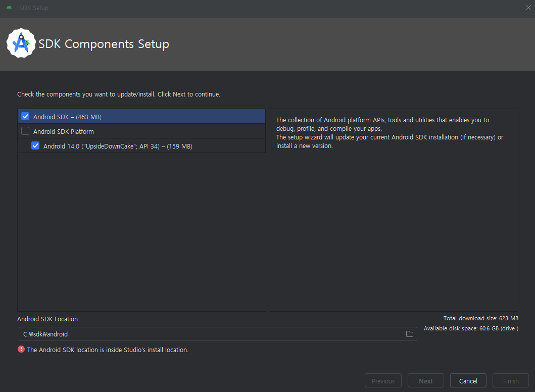
Task: Select the Android 14.0 UpsideDownCake row label
Action: [x=118, y=146]
